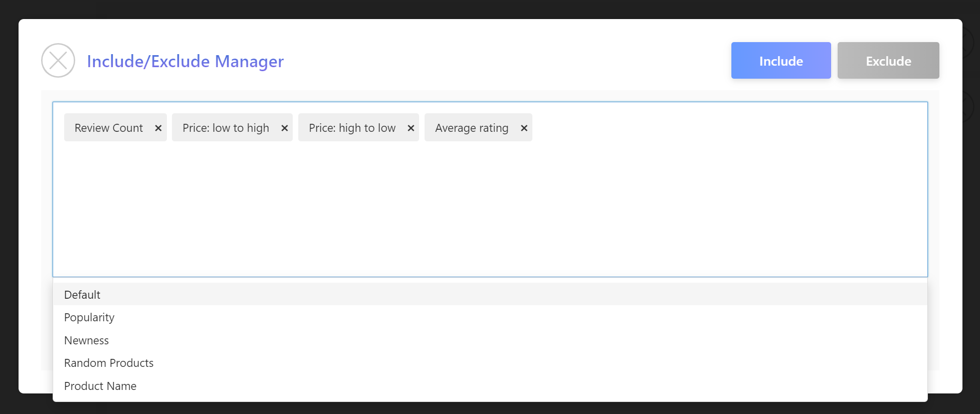The height and width of the screenshot is (414, 980).
Task: Remove the Review Count tag
Action: tap(158, 128)
